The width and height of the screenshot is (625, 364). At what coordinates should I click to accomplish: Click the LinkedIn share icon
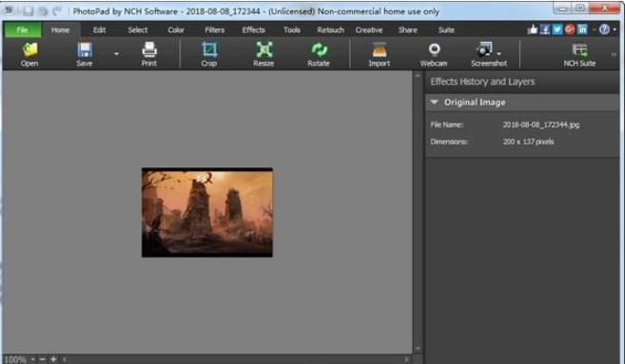tap(582, 29)
